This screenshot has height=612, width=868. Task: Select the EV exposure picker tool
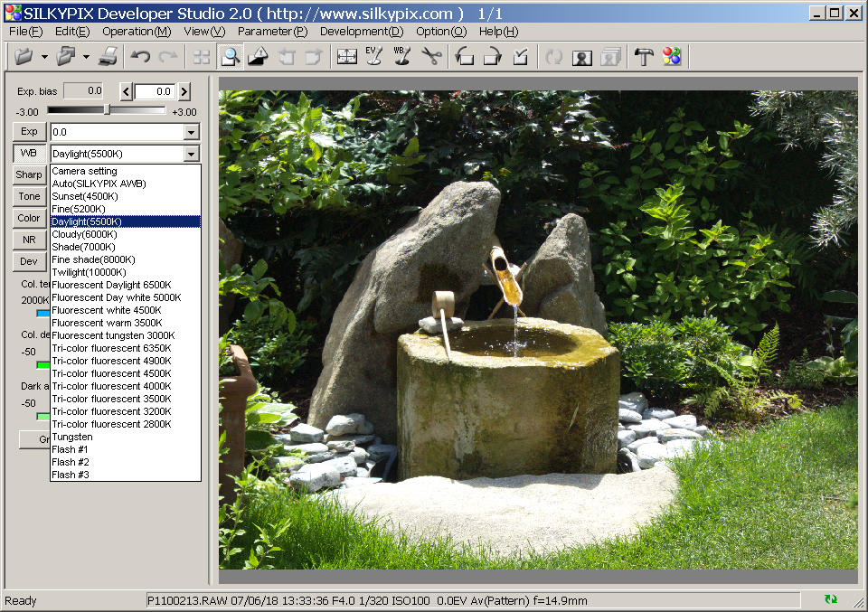(x=374, y=57)
